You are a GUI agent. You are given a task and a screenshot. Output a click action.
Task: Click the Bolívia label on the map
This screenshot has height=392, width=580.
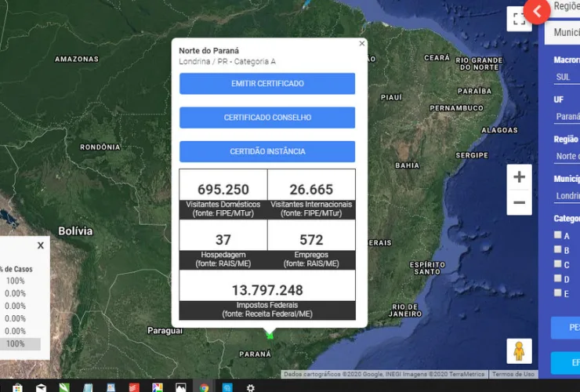click(75, 231)
